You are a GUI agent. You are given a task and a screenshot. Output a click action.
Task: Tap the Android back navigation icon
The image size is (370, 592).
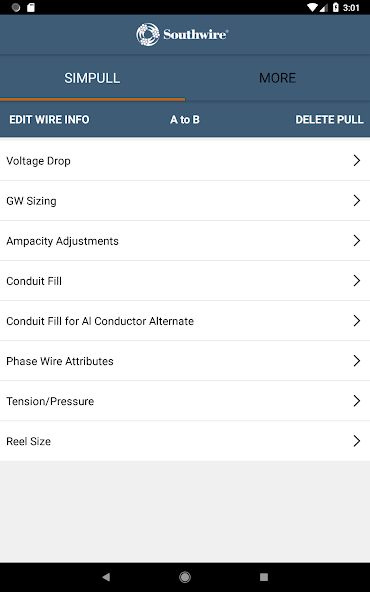coord(106,577)
